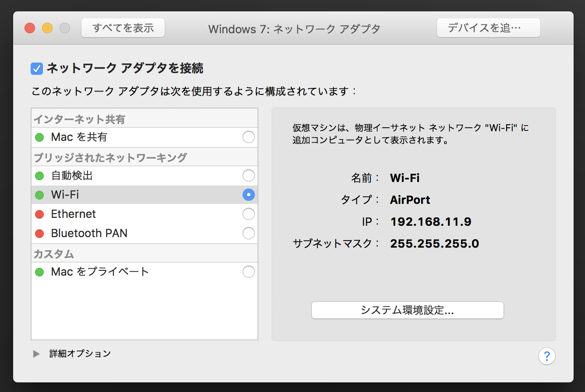Select the Mac をプライベート radio button

(248, 272)
